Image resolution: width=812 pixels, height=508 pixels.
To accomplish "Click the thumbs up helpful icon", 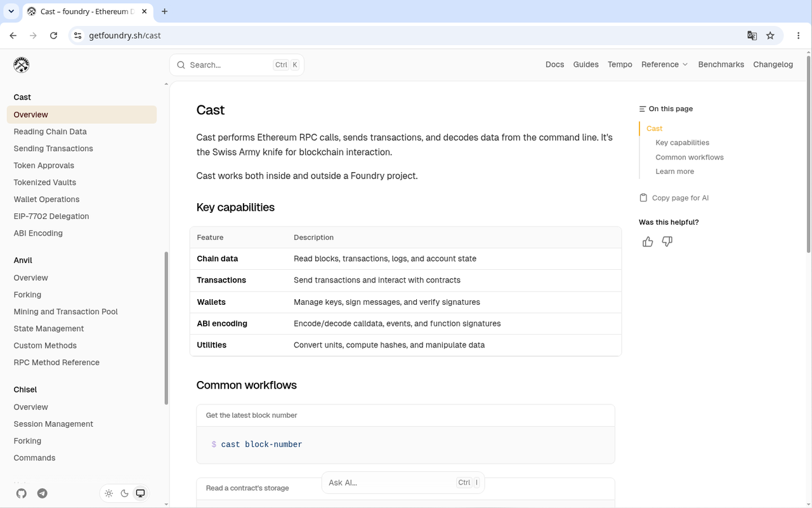I will 648,241.
